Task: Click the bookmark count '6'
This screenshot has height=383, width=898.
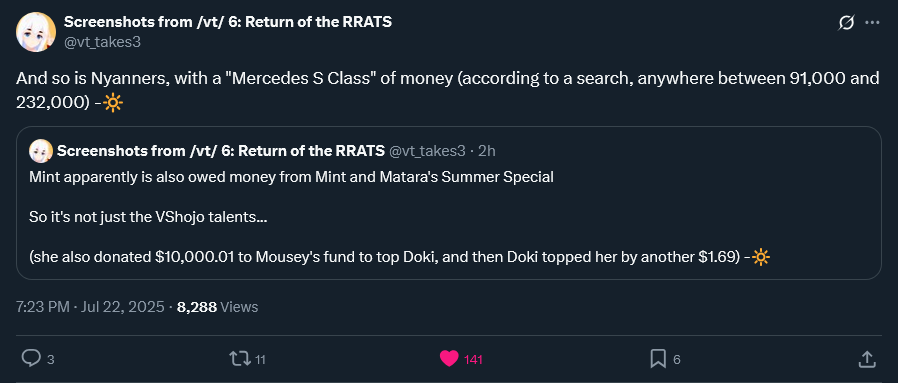Action: tap(676, 360)
